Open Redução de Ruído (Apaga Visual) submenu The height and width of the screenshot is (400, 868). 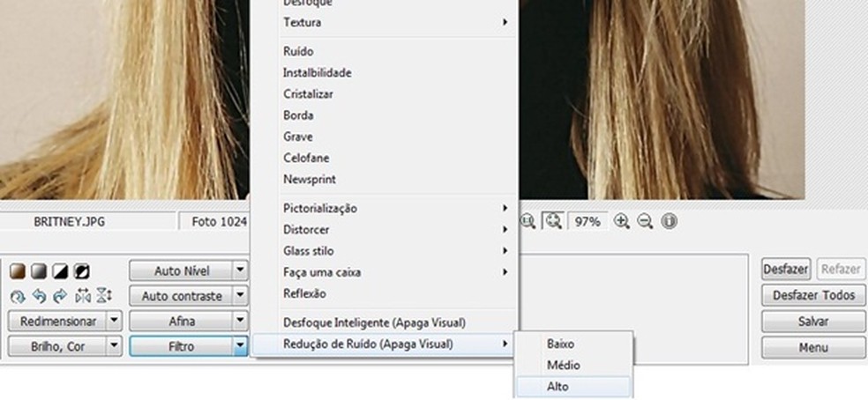(385, 344)
